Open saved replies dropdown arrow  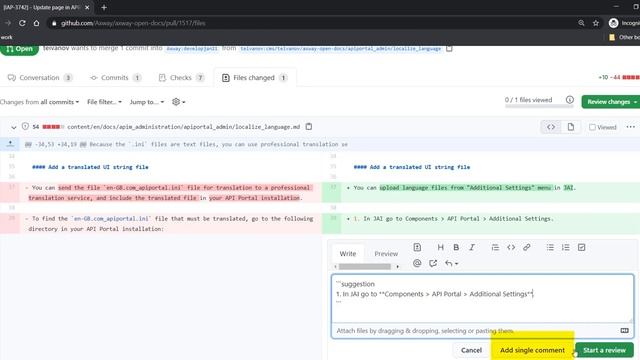coord(451,263)
